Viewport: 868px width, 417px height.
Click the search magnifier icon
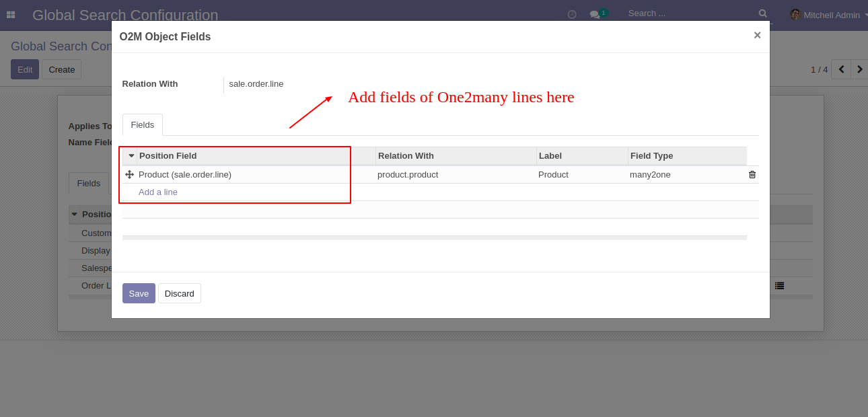(762, 13)
